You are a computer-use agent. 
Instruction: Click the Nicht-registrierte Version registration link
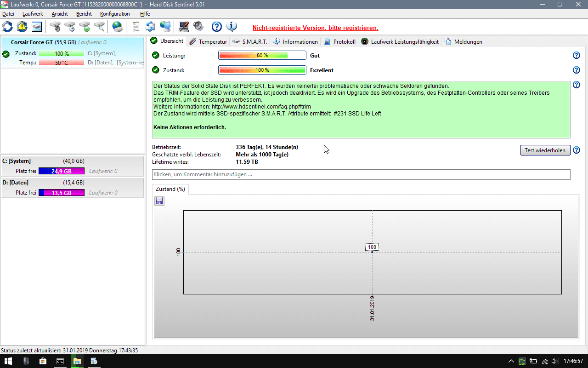point(316,28)
